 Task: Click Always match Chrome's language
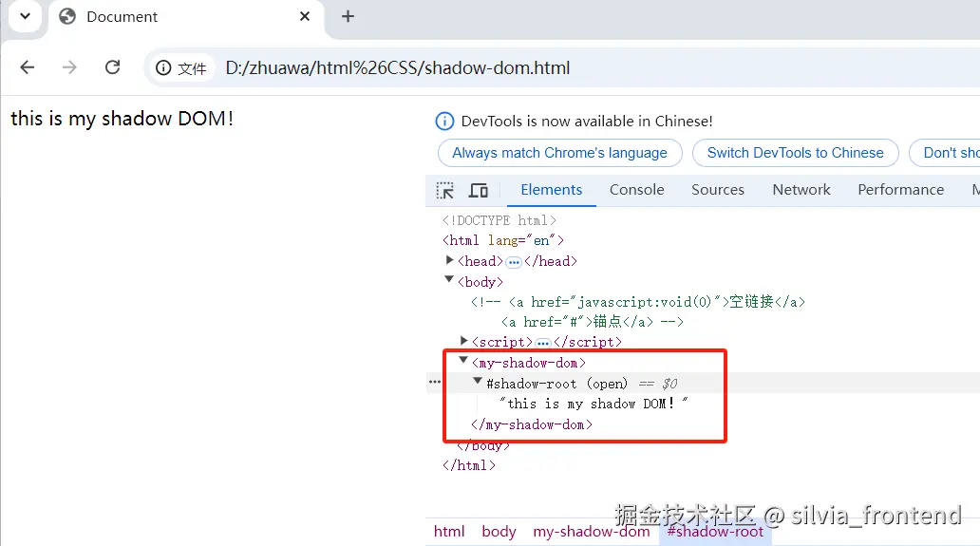pos(559,153)
